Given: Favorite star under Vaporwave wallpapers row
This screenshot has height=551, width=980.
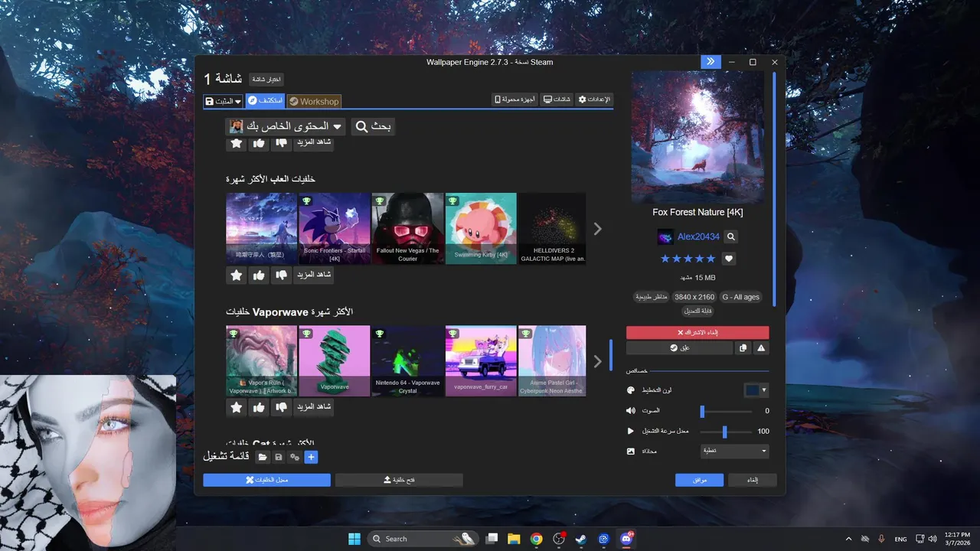Looking at the screenshot, I should pos(237,407).
